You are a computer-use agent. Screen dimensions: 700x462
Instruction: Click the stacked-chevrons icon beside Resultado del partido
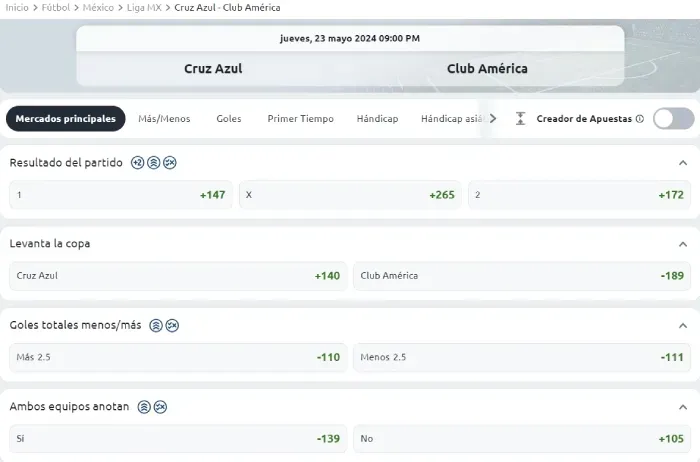pos(154,163)
